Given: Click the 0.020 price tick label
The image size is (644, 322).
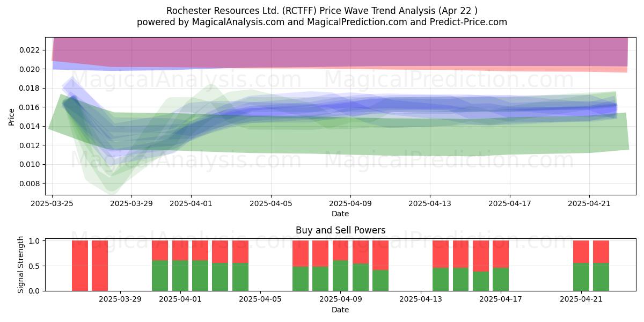Looking at the screenshot, I should pos(30,69).
